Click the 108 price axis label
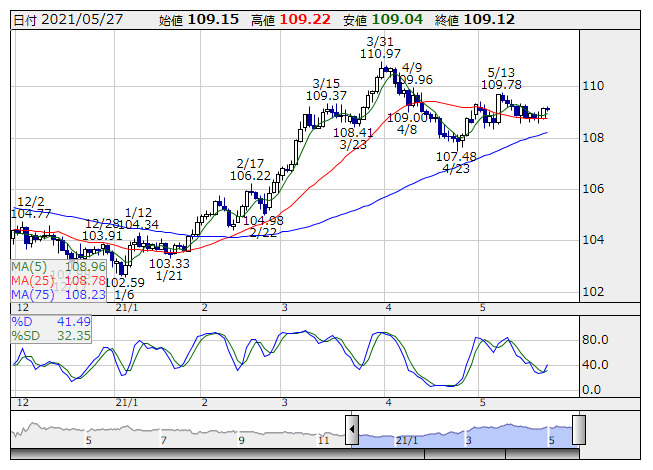 tap(593, 137)
